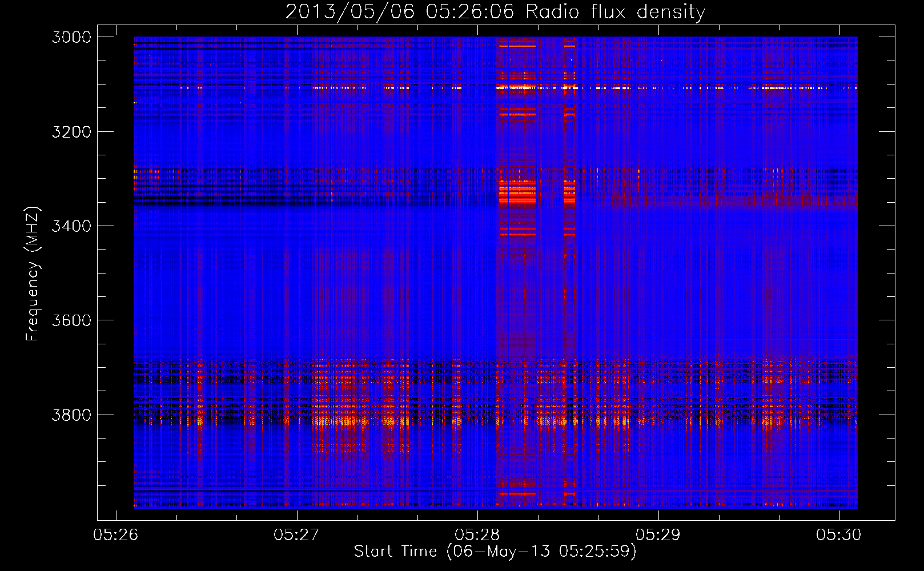Click the 05:29 time tick label
Viewport: 924px width, 571px height.
[x=658, y=535]
